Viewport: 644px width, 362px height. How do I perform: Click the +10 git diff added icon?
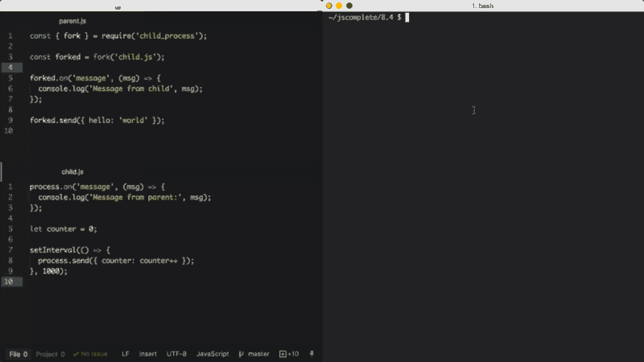point(289,354)
